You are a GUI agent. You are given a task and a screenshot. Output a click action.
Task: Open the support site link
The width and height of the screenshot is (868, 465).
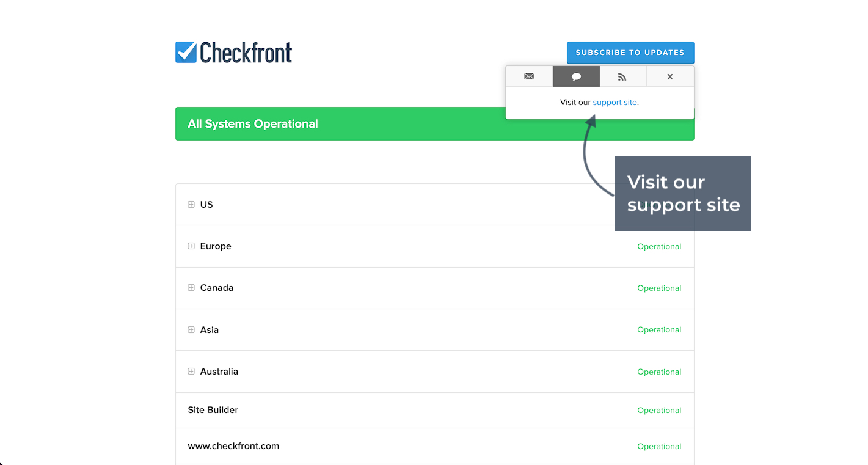click(615, 103)
